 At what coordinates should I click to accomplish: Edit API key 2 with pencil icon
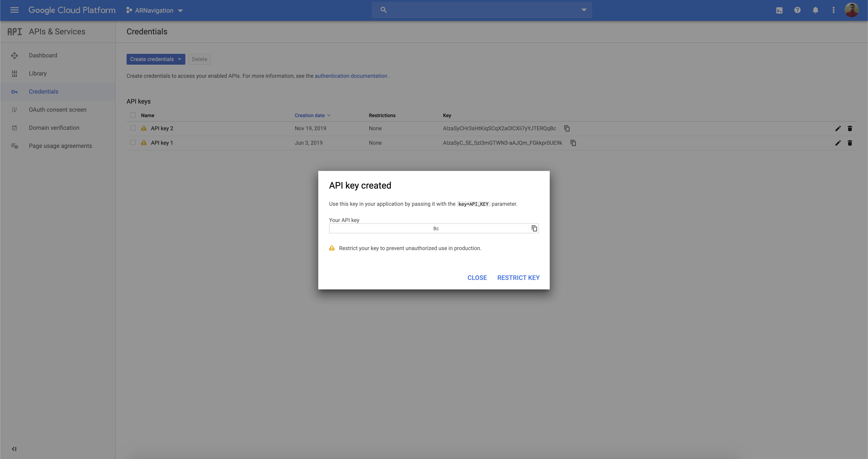pyautogui.click(x=838, y=128)
